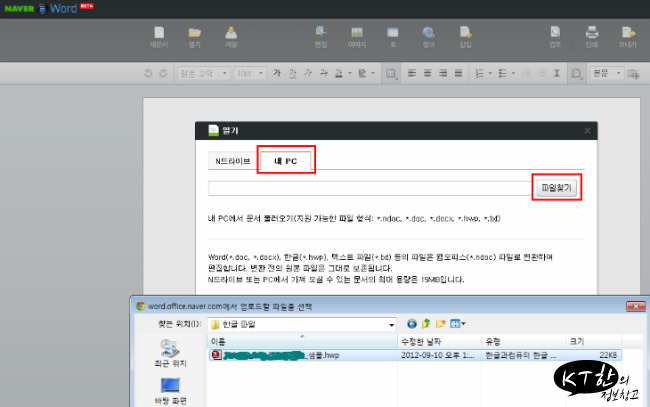This screenshot has height=407, width=650.
Task: Apply bulleted list
Action: (x=502, y=73)
